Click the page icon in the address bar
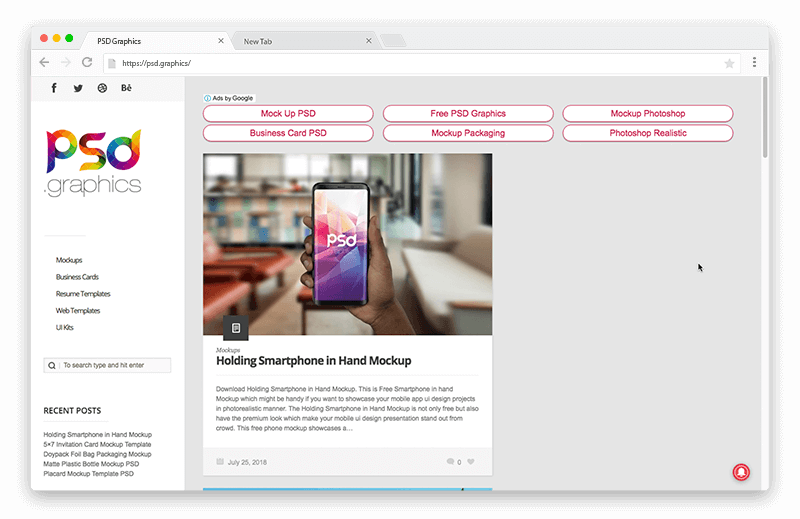 pos(112,63)
